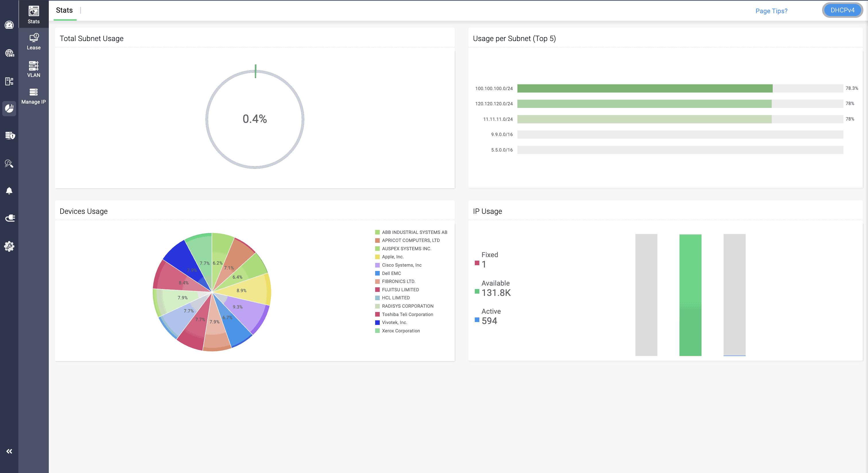Click the server security shield icon
868x473 pixels.
point(10,135)
